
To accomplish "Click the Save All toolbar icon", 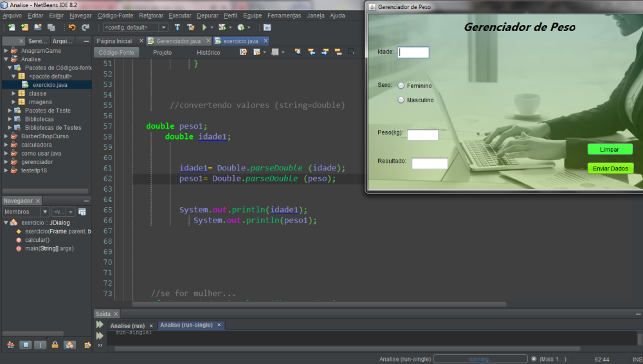I will 51,27.
